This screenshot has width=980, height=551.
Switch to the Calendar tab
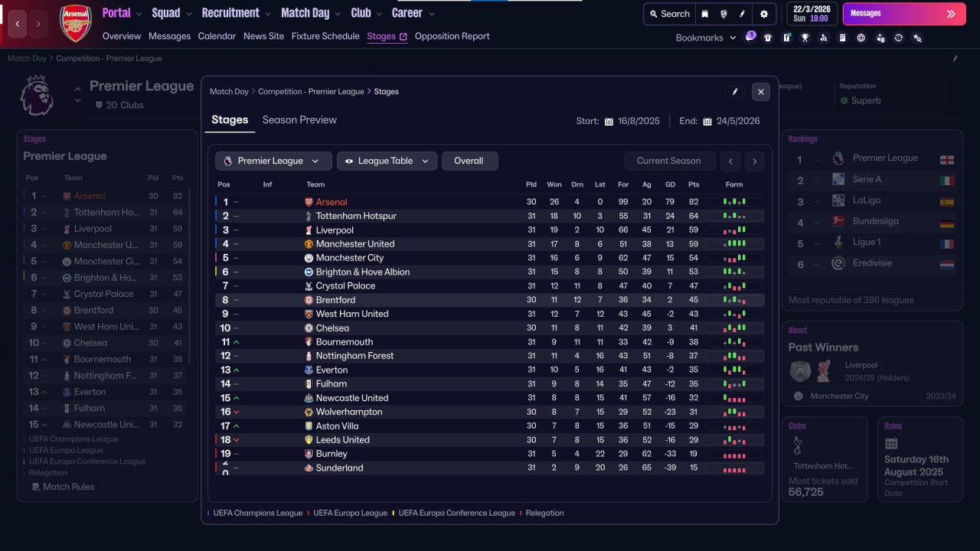pos(217,36)
